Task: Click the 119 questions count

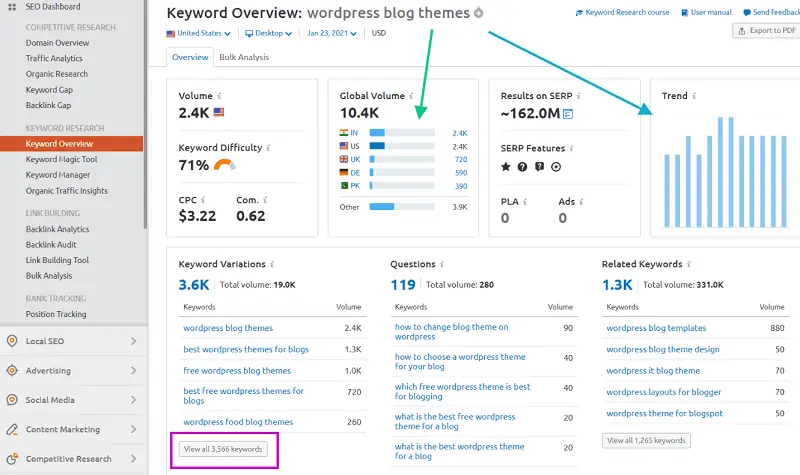Action: pos(403,285)
